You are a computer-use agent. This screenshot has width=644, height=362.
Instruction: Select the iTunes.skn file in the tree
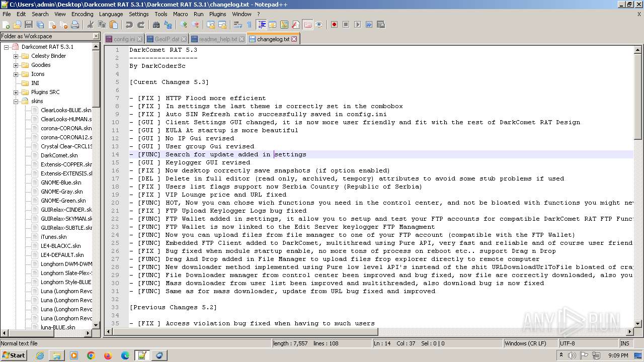53,237
